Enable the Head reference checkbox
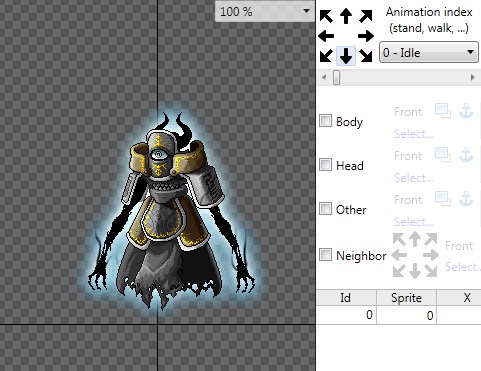Screen dimensions: 481x371 pos(325,165)
